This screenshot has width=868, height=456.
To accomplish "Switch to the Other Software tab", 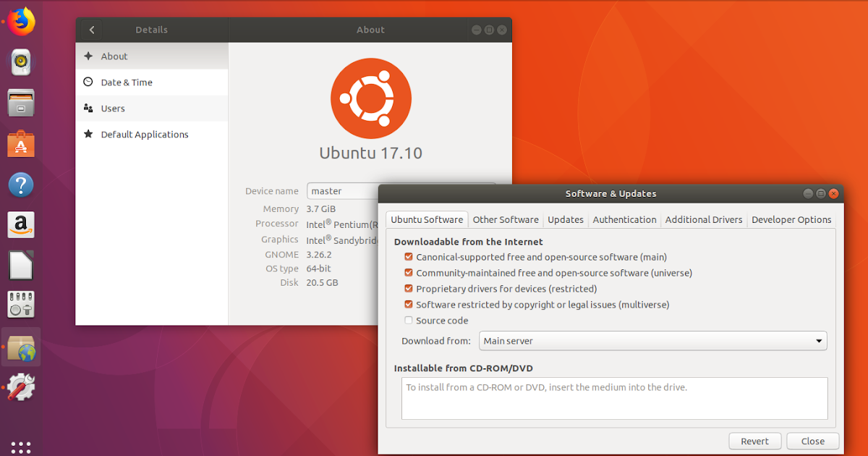I will [506, 219].
